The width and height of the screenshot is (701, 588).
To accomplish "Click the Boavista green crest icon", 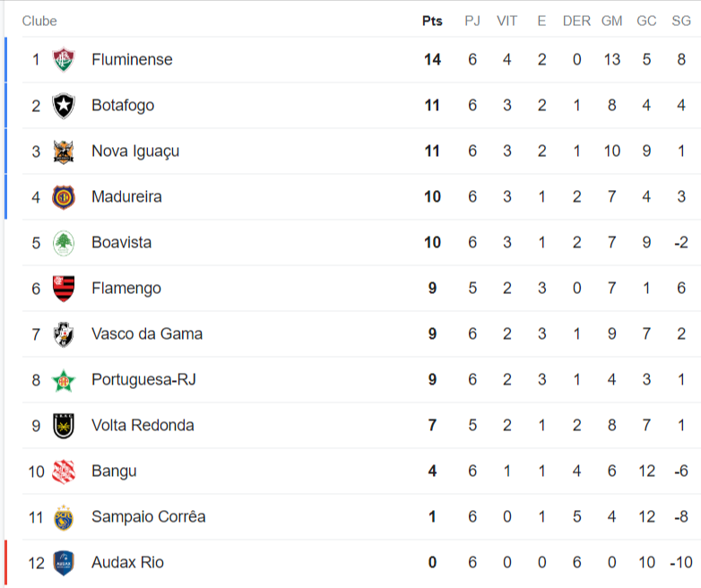I will (64, 243).
